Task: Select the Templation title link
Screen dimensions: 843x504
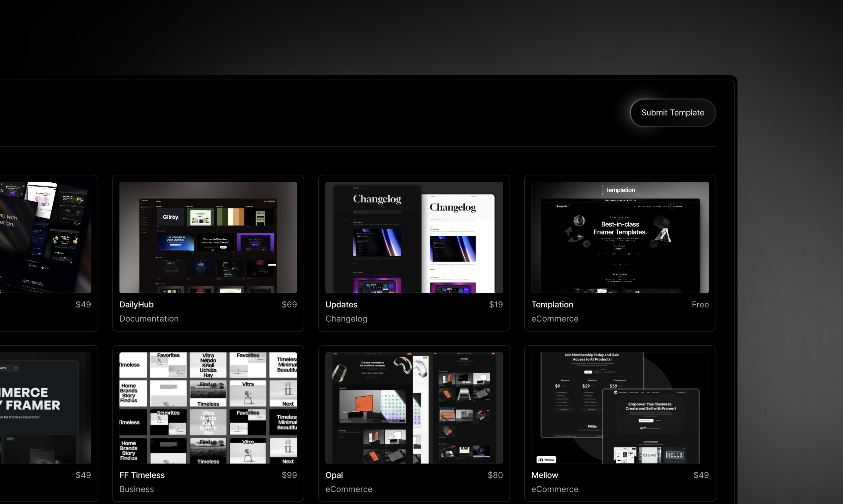Action: tap(552, 304)
